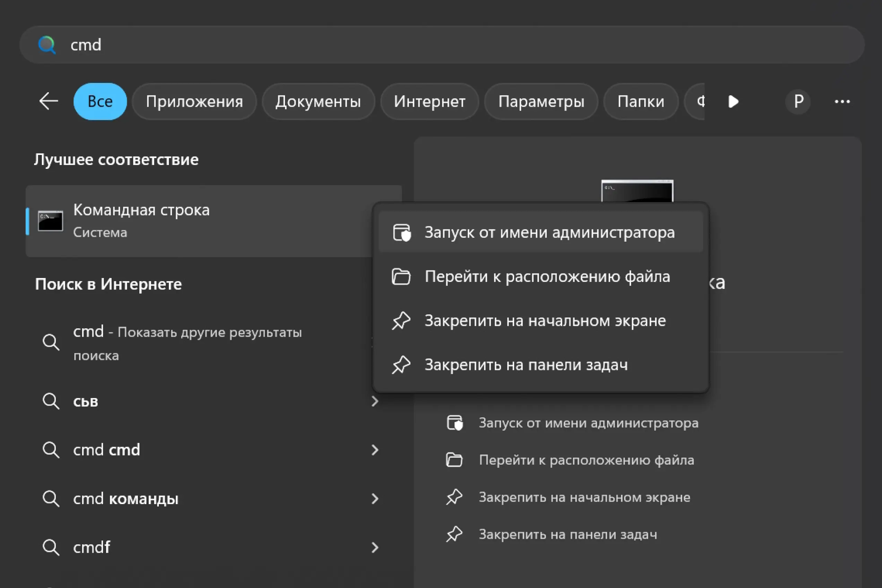The image size is (882, 588).
Task: Choose "Закрепить на начальном экране" in context menu
Action: (545, 321)
